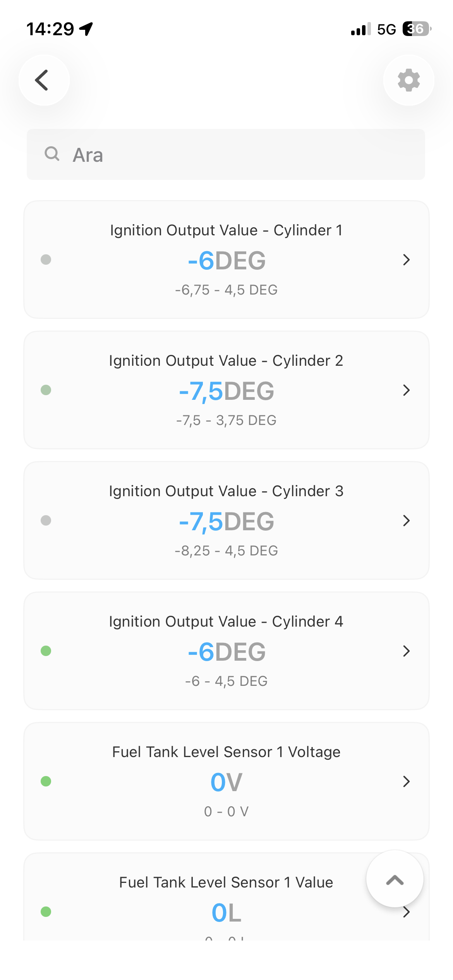Tap the back arrow button
This screenshot has height=980, width=453.
44,80
